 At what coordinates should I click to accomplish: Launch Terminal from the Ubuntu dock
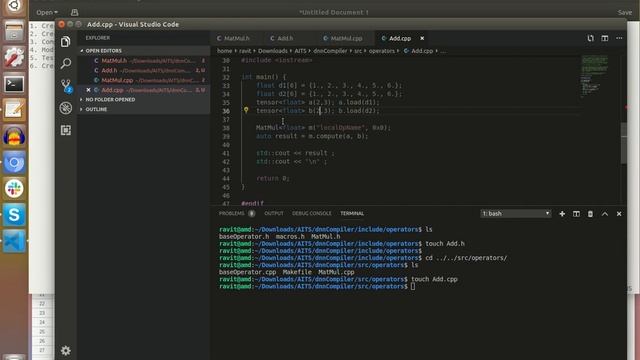click(14, 84)
